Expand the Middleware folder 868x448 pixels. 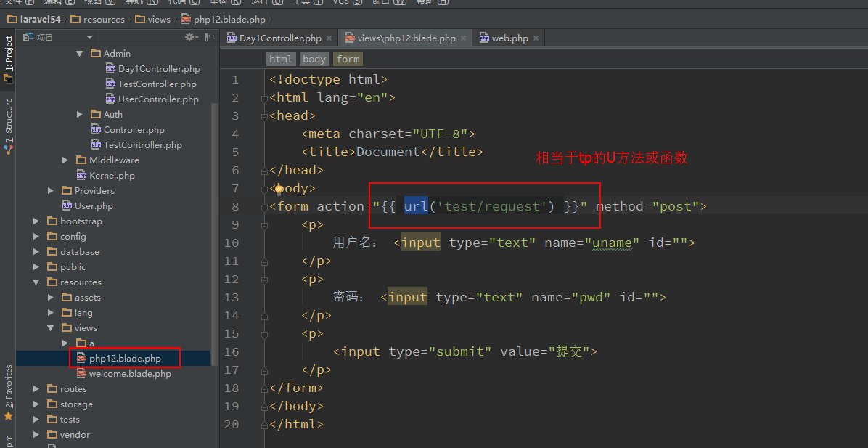[65, 160]
